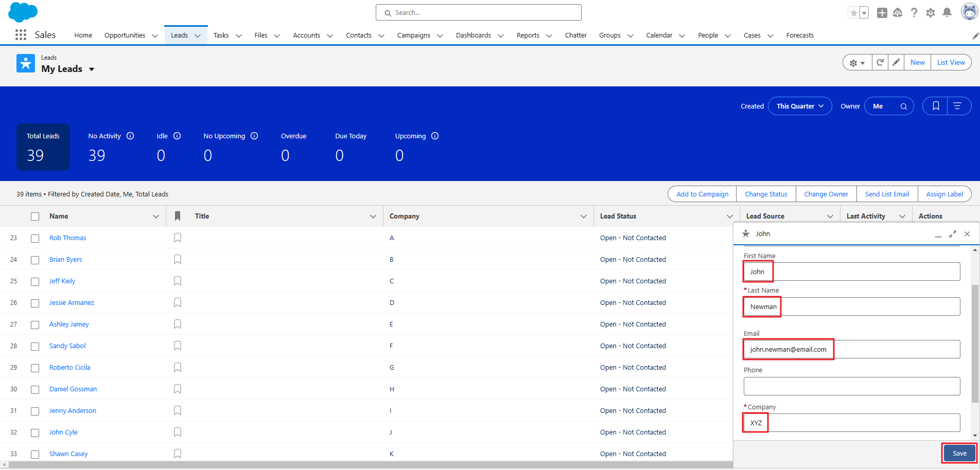Click the bookmark icon for Rob Thomas
Image resolution: width=980 pixels, height=470 pixels.
point(178,238)
